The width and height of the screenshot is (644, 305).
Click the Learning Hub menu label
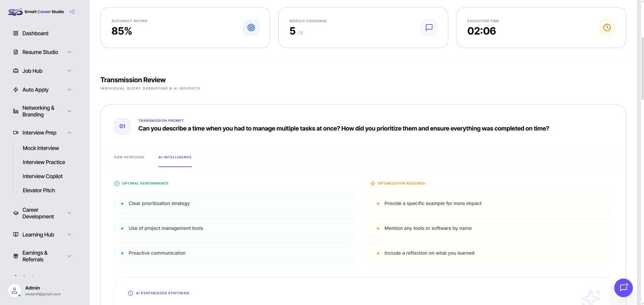click(38, 235)
